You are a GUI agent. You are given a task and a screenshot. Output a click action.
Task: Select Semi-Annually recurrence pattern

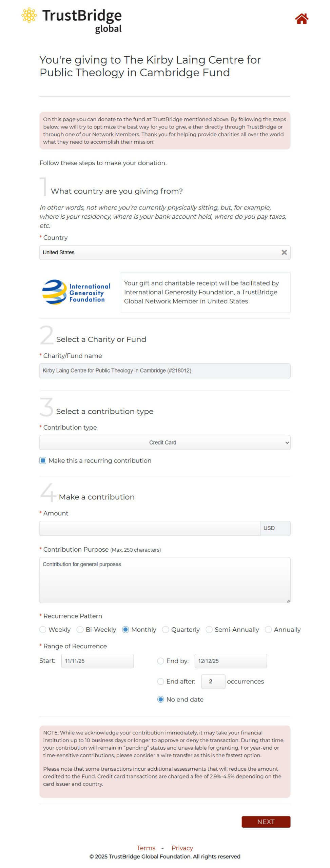click(x=209, y=629)
